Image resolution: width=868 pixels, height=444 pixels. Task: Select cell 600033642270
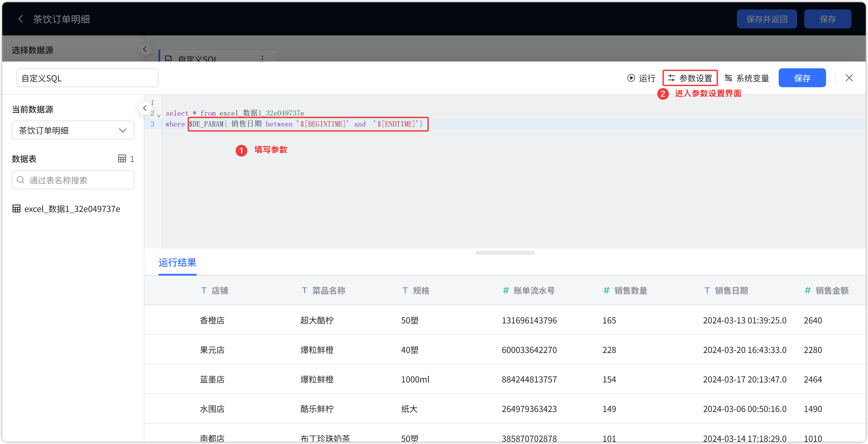click(x=529, y=350)
